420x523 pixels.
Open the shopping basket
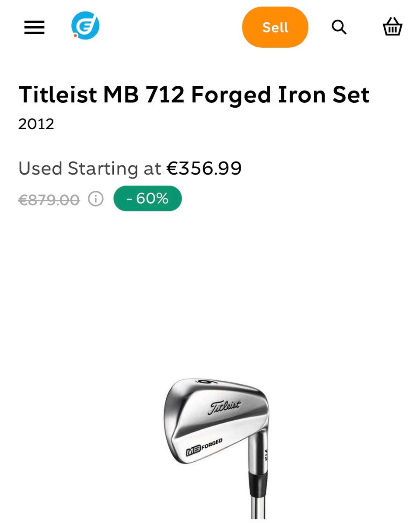point(392,27)
